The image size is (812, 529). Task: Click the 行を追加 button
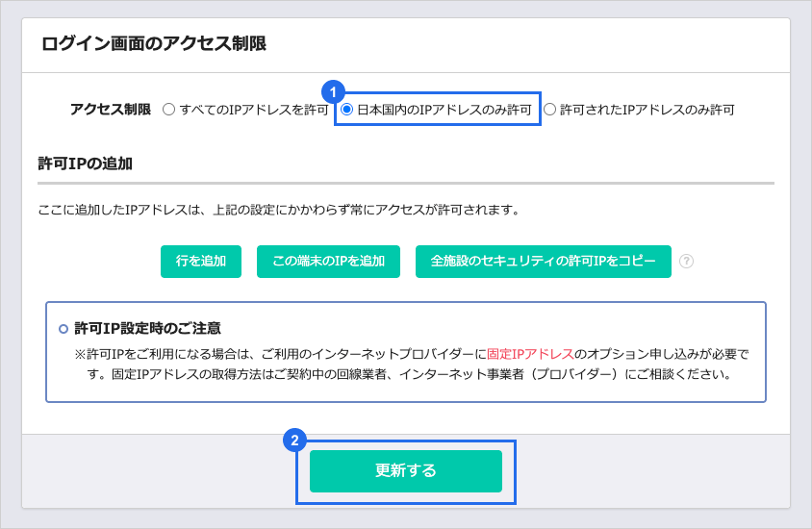[201, 262]
